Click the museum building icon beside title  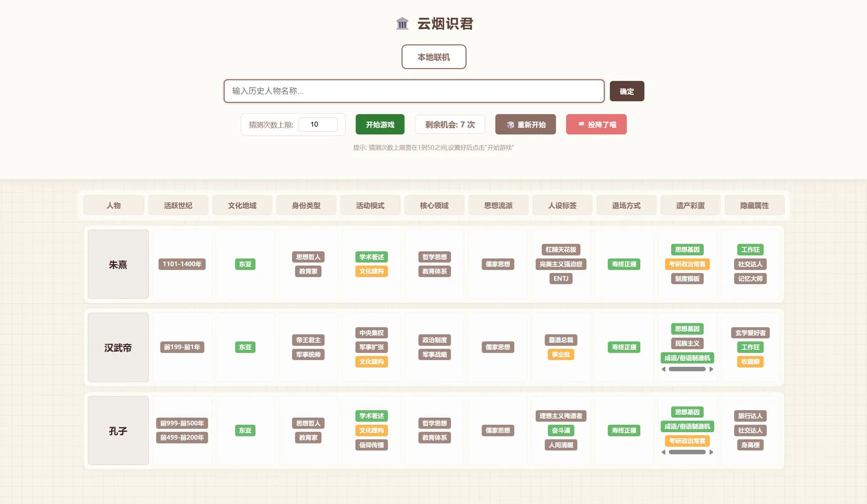(402, 23)
